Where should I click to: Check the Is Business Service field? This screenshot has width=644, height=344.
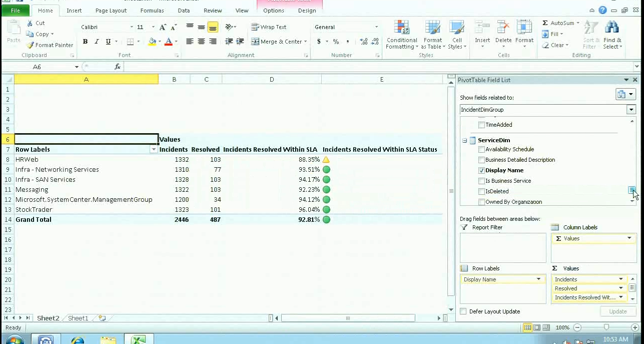pyautogui.click(x=481, y=181)
